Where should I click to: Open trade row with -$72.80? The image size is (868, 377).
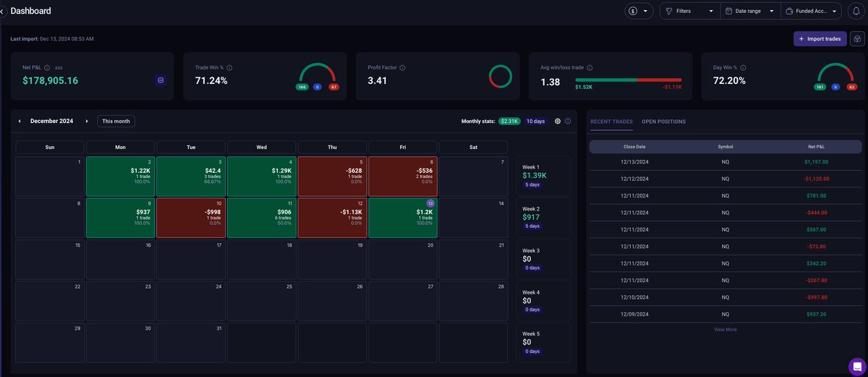725,246
